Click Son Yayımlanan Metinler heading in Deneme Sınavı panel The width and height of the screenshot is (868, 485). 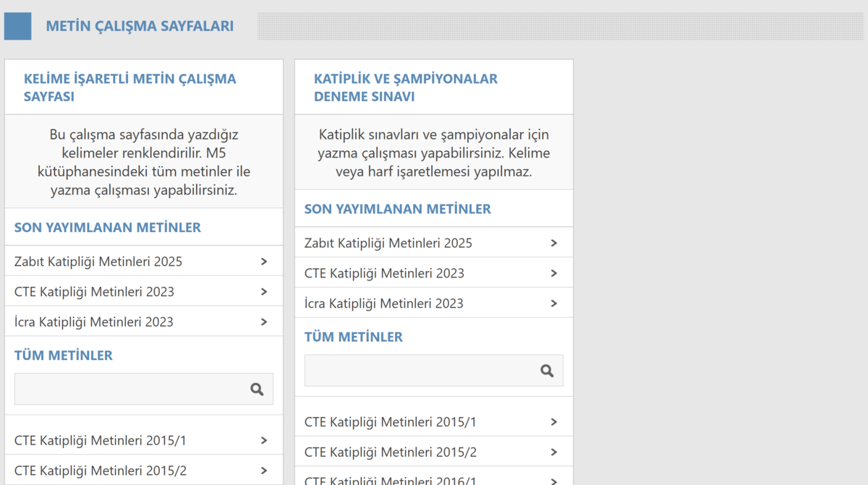(x=398, y=209)
